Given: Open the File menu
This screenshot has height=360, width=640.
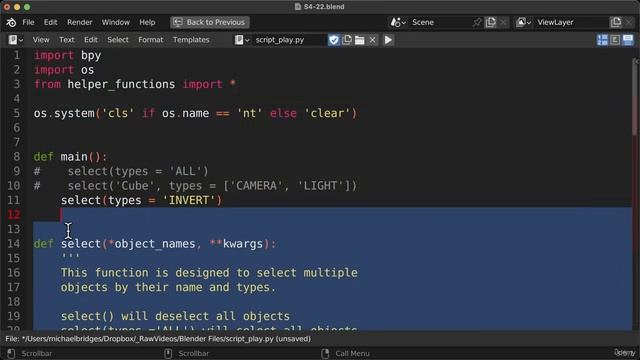Looking at the screenshot, I should pyautogui.click(x=28, y=22).
